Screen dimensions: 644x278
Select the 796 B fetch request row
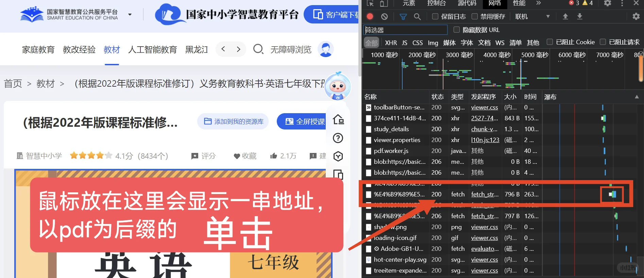(499, 194)
